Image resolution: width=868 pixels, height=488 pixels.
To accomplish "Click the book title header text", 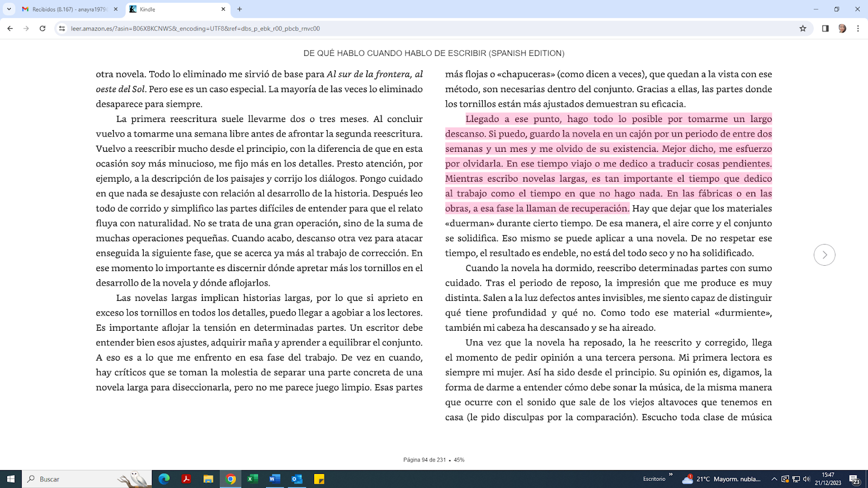I will click(434, 53).
